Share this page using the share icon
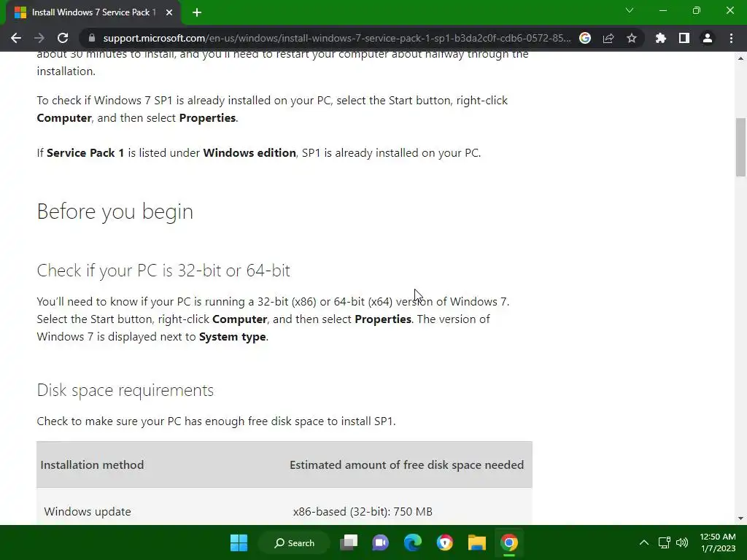Viewport: 747px width, 560px height. tap(608, 38)
